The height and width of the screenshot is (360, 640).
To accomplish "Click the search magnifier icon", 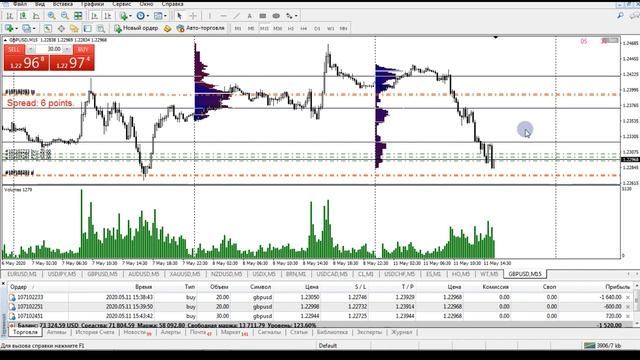I will [x=620, y=16].
